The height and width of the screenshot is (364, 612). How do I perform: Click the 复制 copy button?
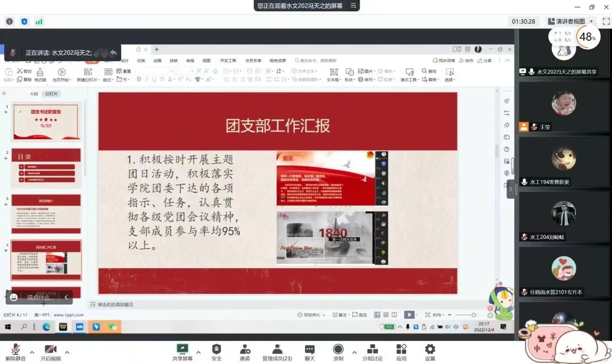coord(24,79)
